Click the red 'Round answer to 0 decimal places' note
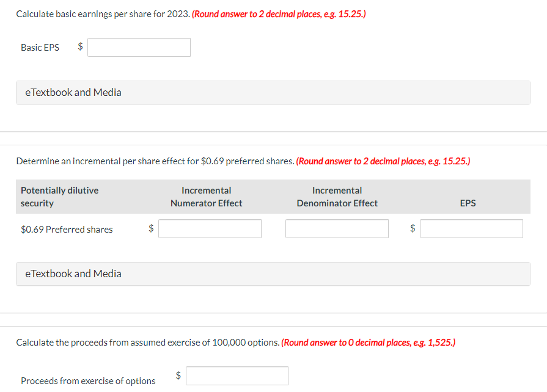Image resolution: width=547 pixels, height=392 pixels. [x=369, y=343]
